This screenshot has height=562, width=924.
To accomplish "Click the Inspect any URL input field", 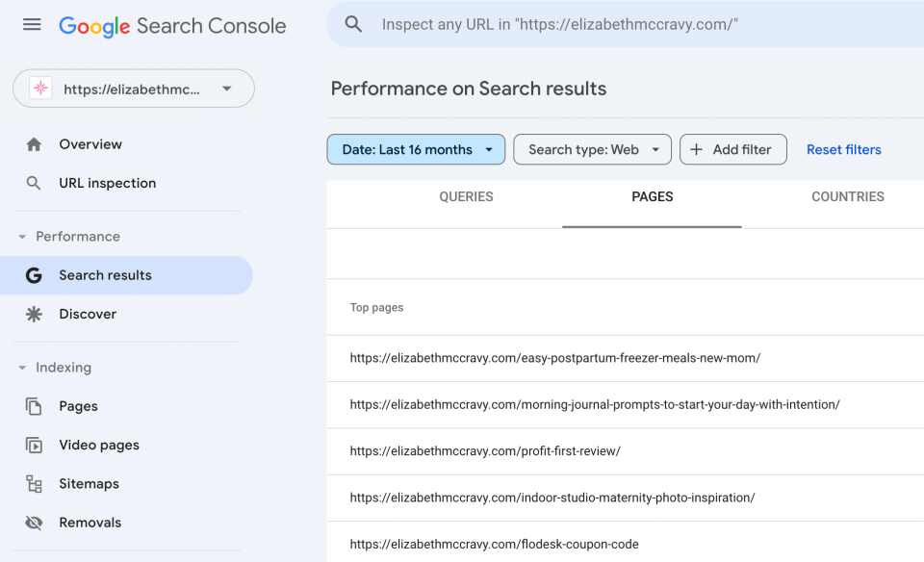I will [x=577, y=24].
